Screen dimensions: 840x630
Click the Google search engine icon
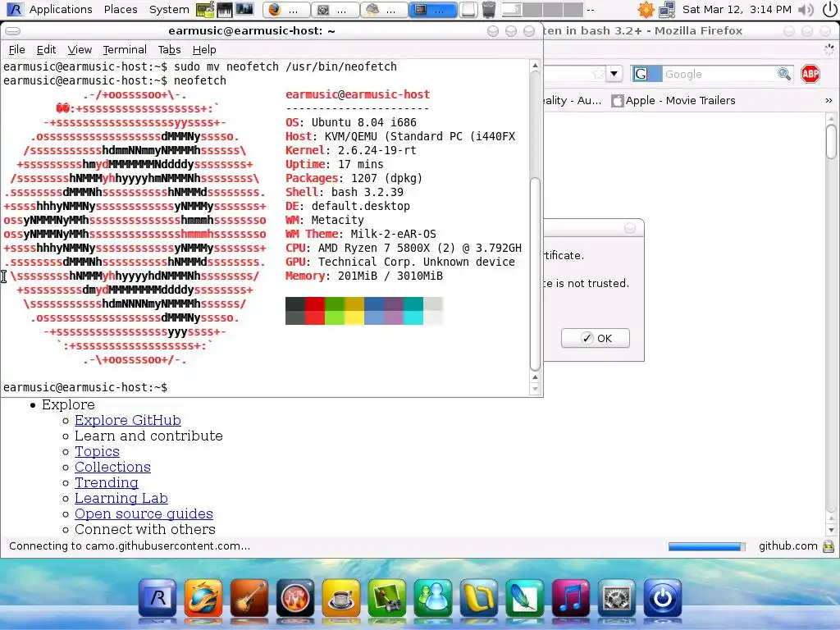(641, 74)
